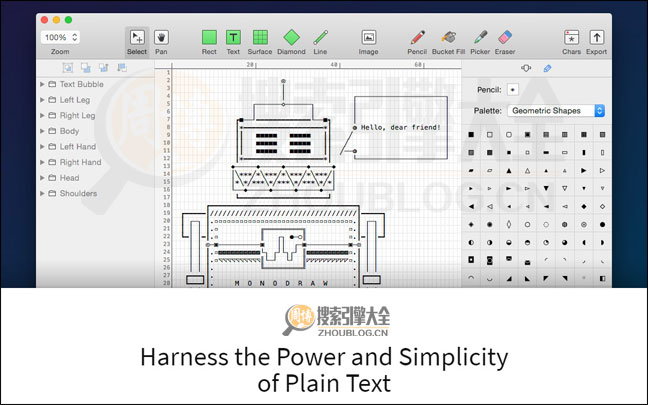
Task: Select the Bucket Fill tool
Action: tap(448, 42)
